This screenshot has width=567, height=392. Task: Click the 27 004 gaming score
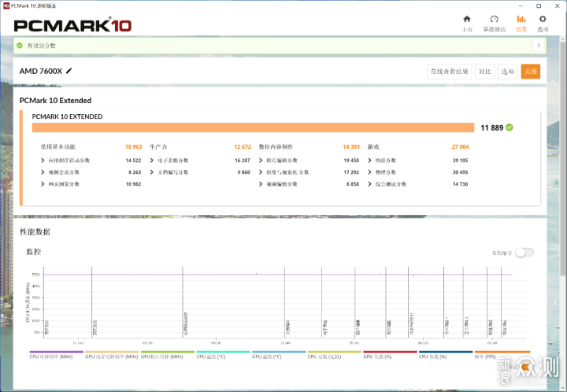pos(460,146)
